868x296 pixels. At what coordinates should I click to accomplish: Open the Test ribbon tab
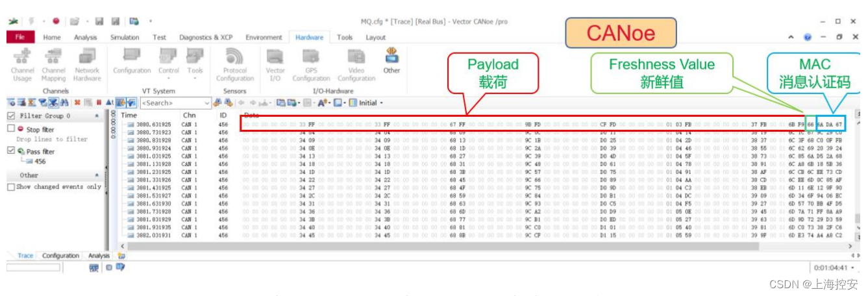[159, 38]
